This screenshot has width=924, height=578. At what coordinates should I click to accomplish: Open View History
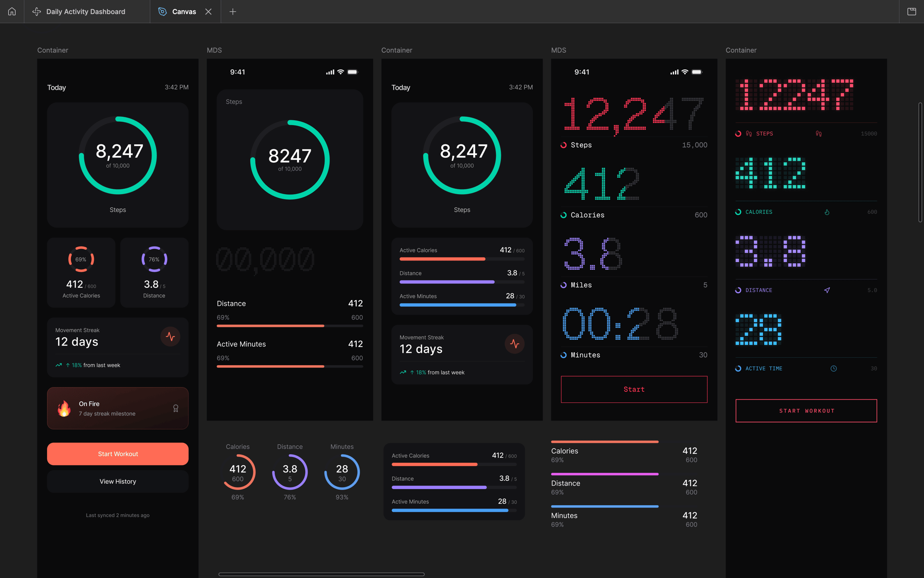(x=118, y=482)
